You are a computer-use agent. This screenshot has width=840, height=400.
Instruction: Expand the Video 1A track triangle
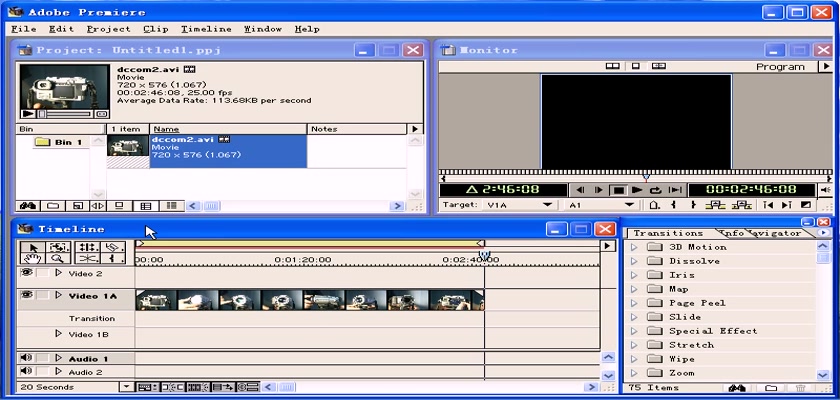[x=58, y=295]
